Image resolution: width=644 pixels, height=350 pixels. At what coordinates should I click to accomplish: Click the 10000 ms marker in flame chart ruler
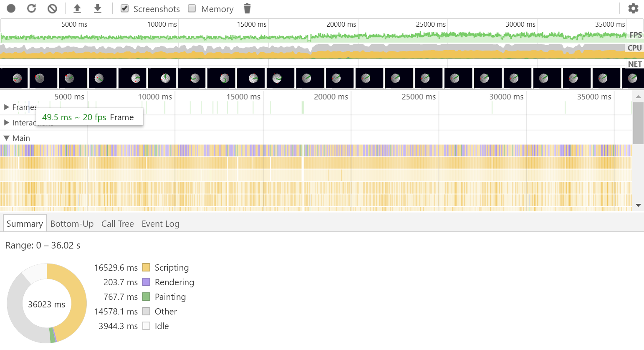pyautogui.click(x=155, y=96)
